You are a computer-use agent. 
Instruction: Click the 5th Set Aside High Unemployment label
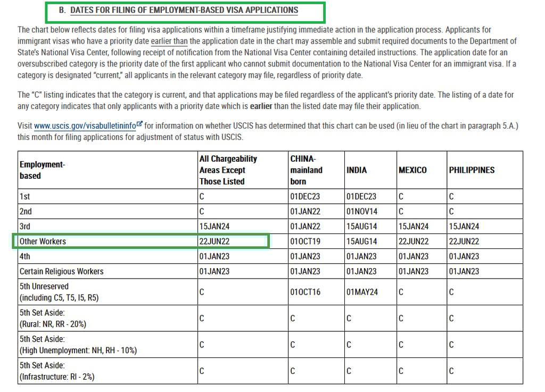click(78, 345)
